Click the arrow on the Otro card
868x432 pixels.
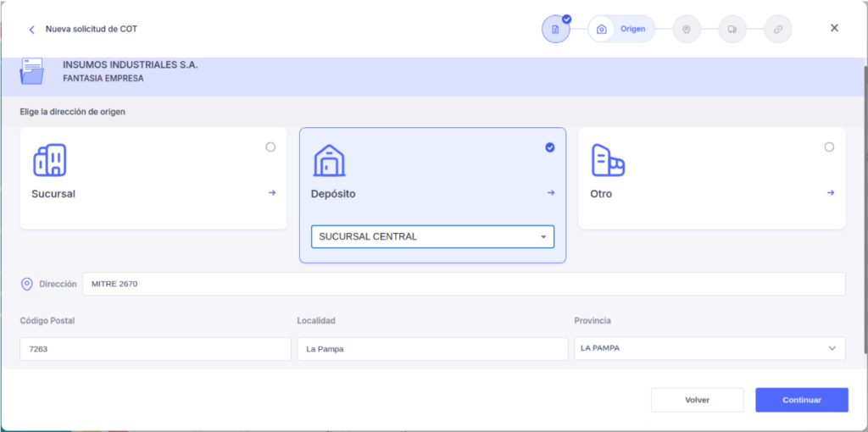click(831, 192)
